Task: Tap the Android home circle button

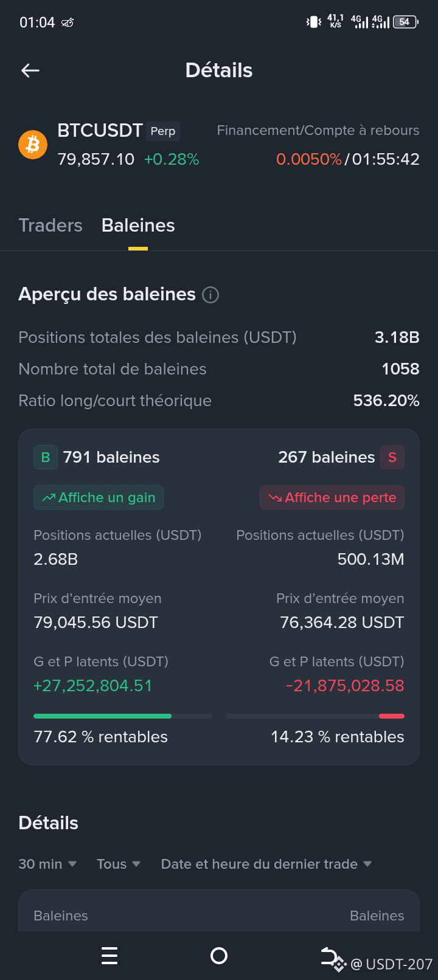Action: coord(219,956)
